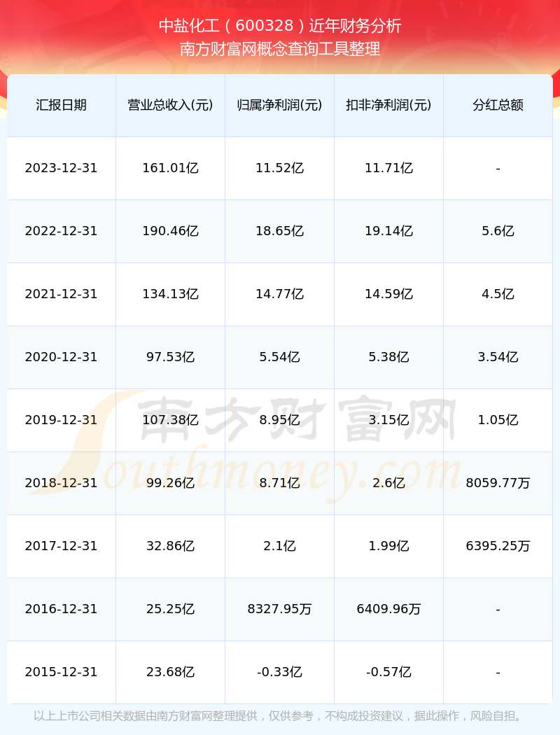Select net profit value 18.65亿

click(x=279, y=231)
